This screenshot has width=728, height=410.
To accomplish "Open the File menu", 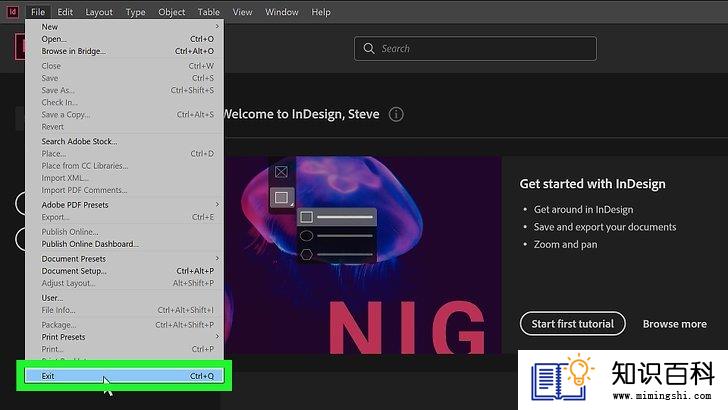I will pyautogui.click(x=38, y=12).
